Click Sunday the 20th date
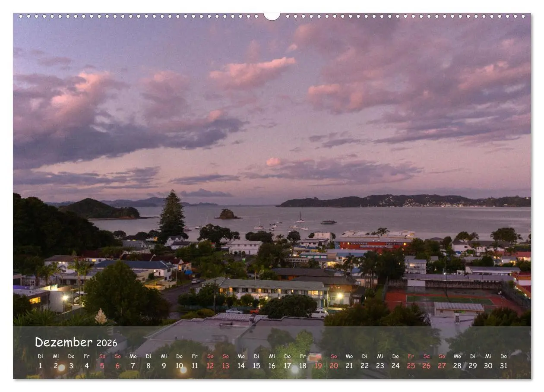Image resolution: width=544 pixels, height=392 pixels. tap(334, 366)
